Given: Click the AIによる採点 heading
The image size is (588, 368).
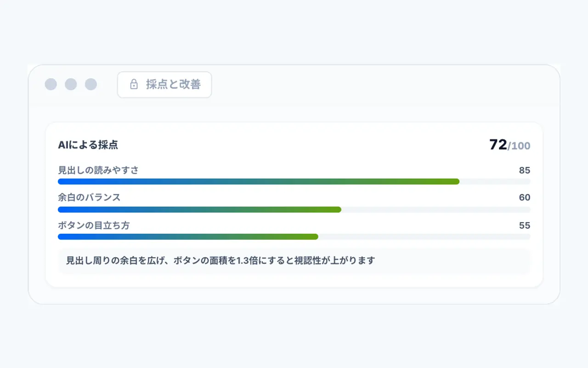Looking at the screenshot, I should pyautogui.click(x=88, y=145).
